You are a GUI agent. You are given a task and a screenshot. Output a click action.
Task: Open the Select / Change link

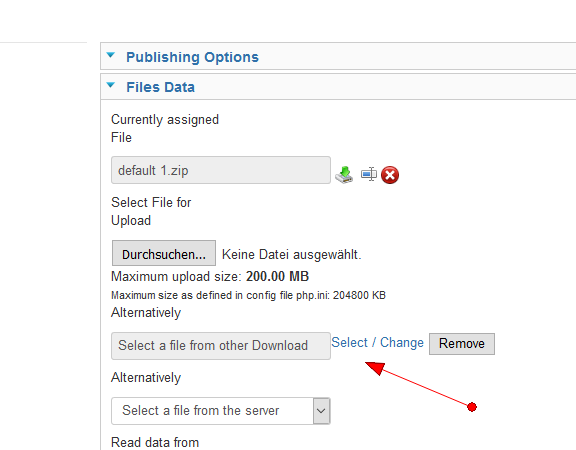click(378, 342)
